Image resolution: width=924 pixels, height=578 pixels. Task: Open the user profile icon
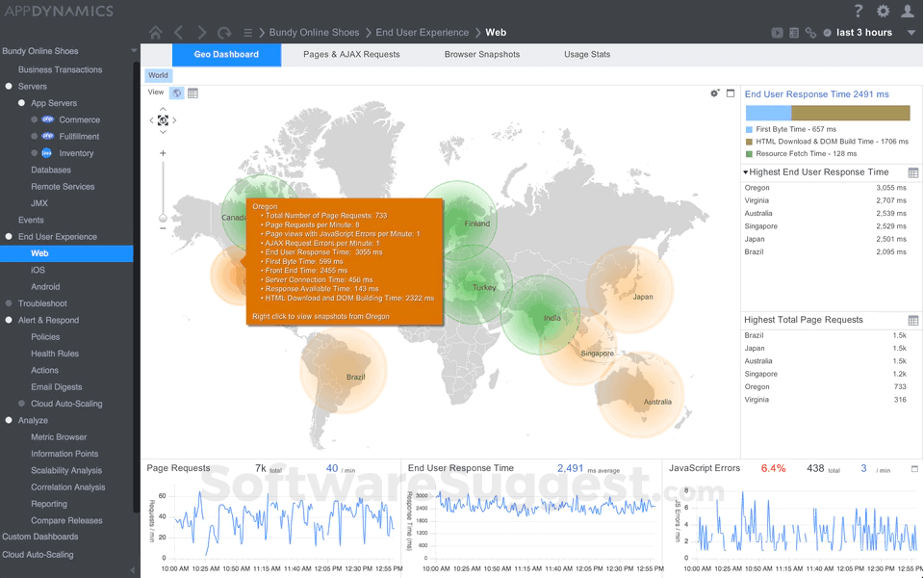coord(908,12)
